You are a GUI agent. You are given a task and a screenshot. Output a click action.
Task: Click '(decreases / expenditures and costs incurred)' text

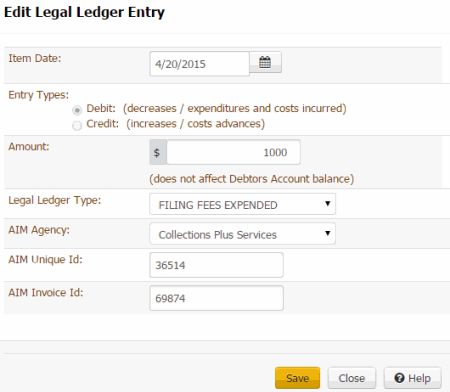[235, 108]
